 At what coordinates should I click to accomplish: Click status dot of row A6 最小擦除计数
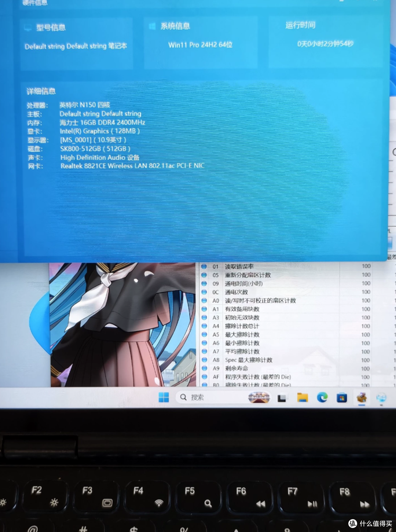click(x=204, y=343)
